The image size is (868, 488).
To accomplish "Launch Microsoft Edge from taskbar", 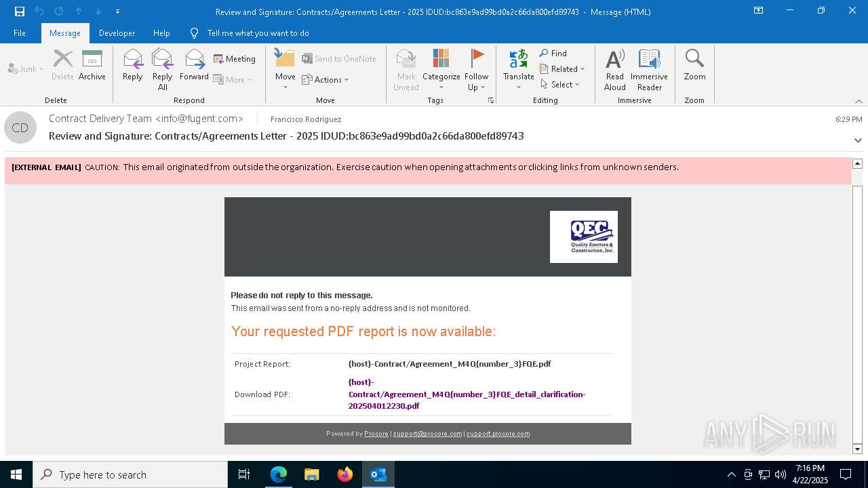I will click(279, 474).
